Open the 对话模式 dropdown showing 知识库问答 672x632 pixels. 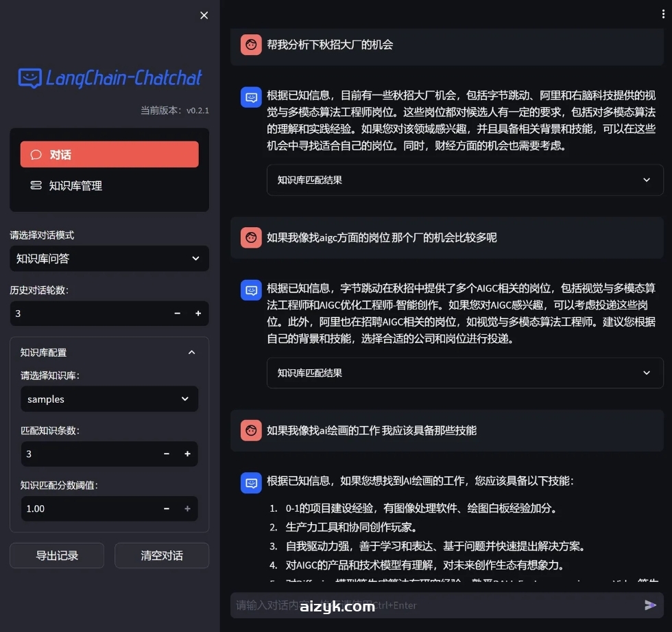point(109,259)
